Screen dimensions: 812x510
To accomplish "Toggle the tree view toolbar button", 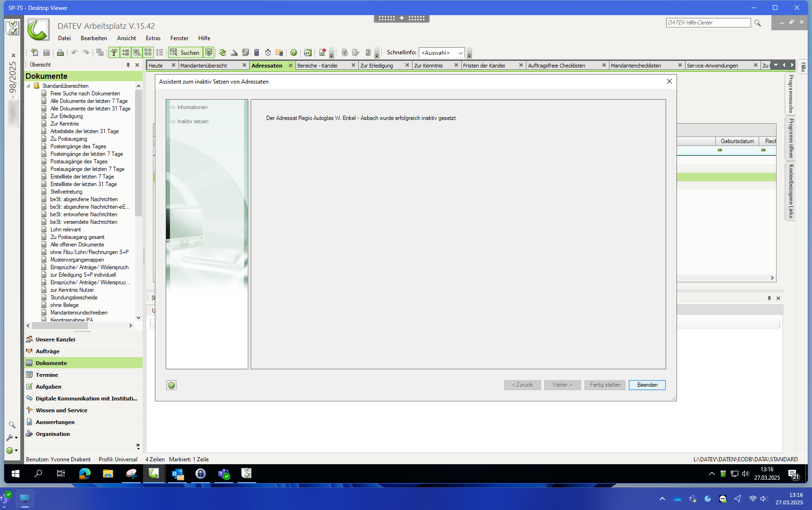I will (114, 53).
